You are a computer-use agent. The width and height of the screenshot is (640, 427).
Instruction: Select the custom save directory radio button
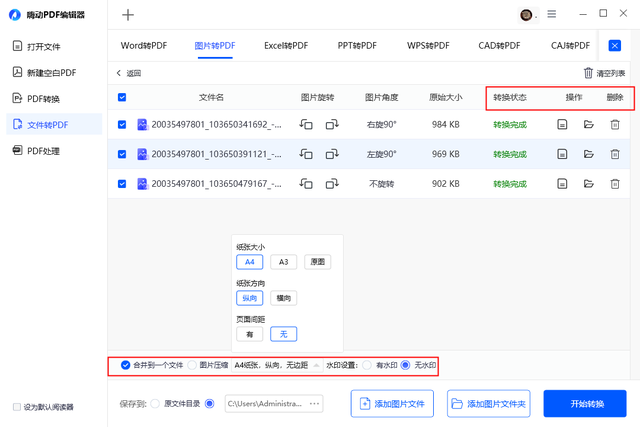pyautogui.click(x=209, y=404)
